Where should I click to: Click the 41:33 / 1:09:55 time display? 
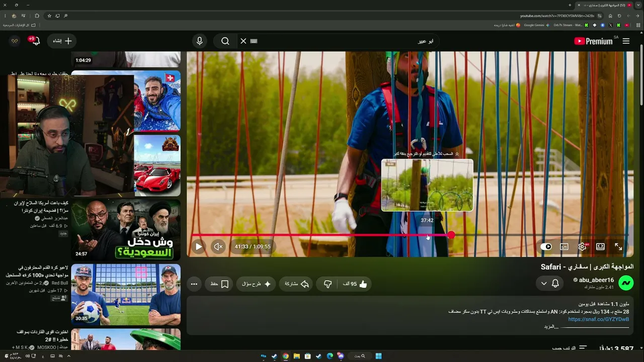(x=253, y=246)
